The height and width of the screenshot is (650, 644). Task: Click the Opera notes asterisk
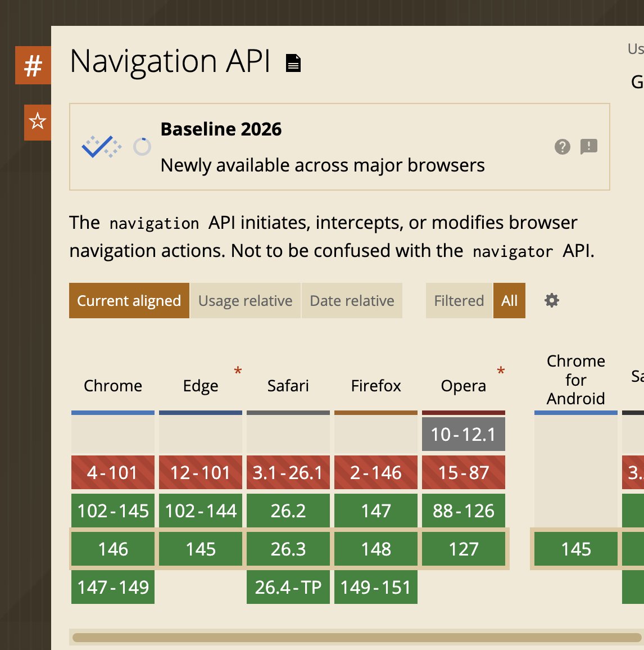[501, 371]
